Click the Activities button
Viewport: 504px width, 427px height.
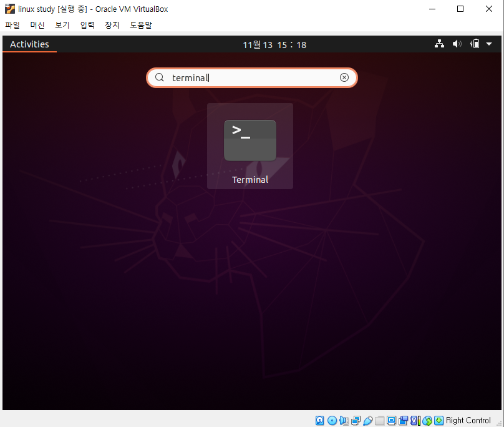(29, 44)
